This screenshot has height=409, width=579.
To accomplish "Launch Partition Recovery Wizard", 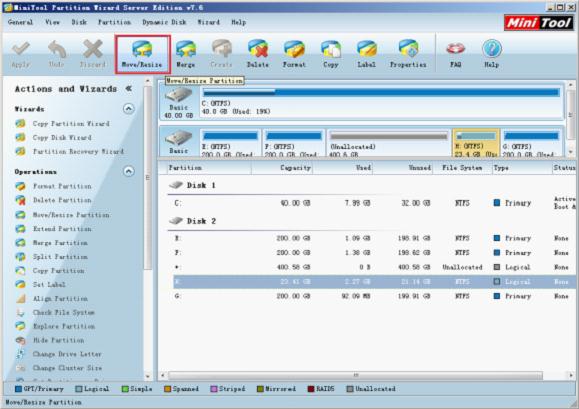I will 78,152.
